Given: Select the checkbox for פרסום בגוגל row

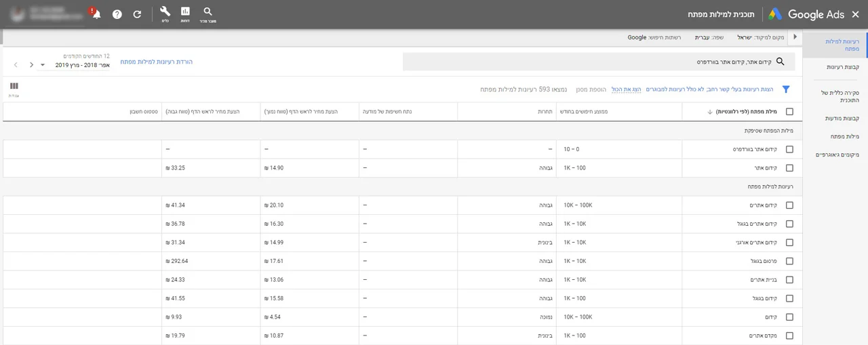Looking at the screenshot, I should tap(789, 261).
